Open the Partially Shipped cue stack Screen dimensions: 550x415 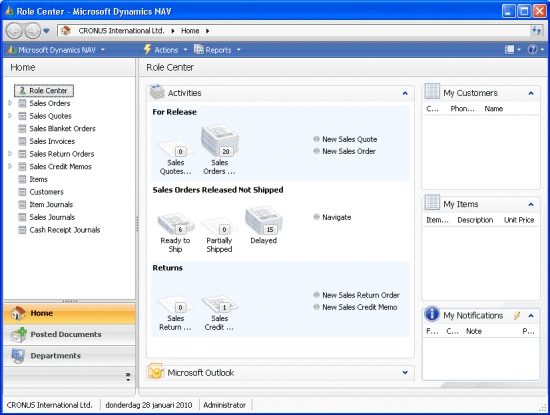(219, 226)
